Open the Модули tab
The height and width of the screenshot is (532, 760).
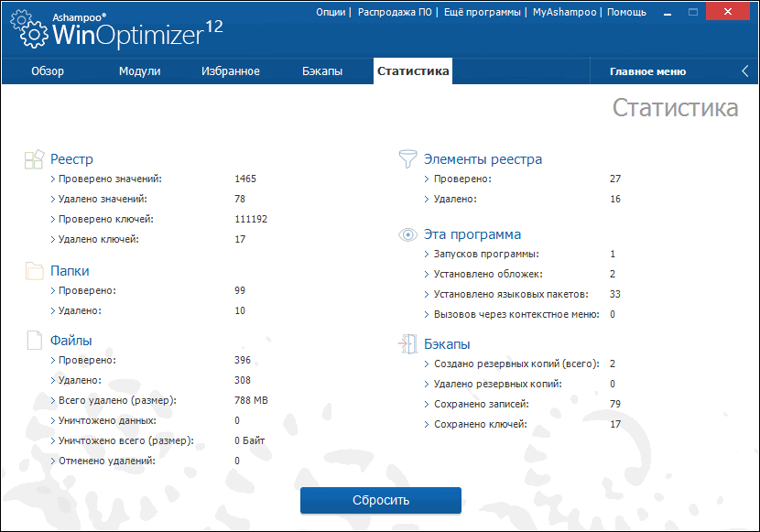click(x=139, y=71)
